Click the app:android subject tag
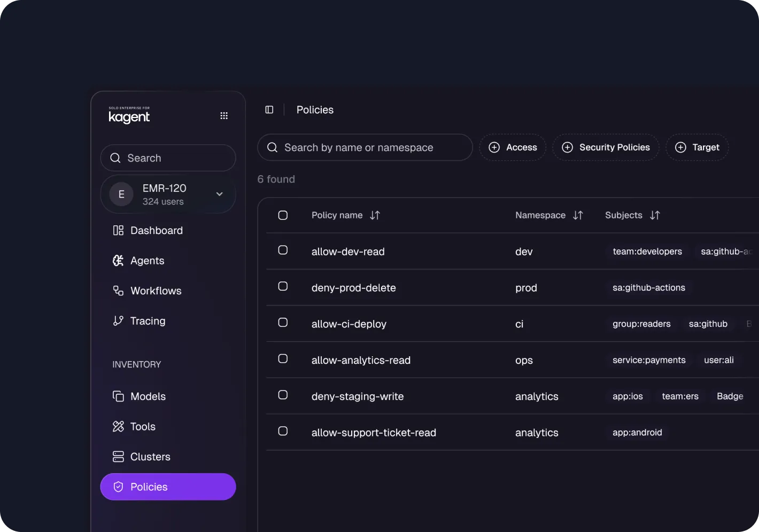 (637, 433)
